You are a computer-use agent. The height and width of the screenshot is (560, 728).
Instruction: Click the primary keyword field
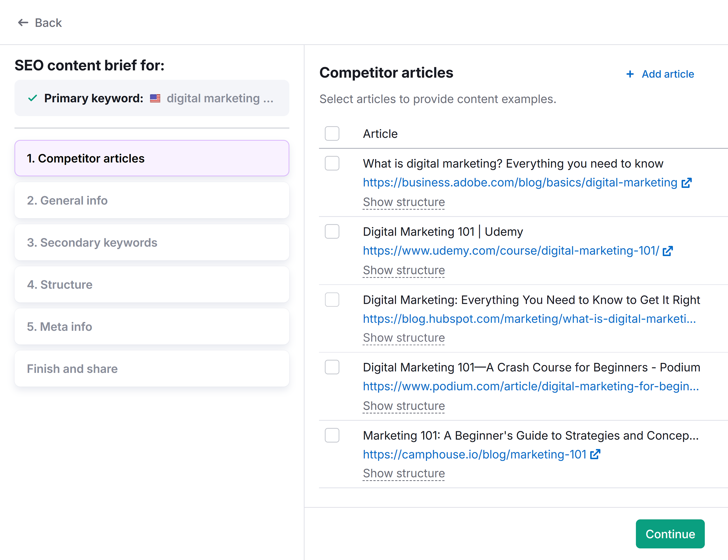click(x=152, y=98)
